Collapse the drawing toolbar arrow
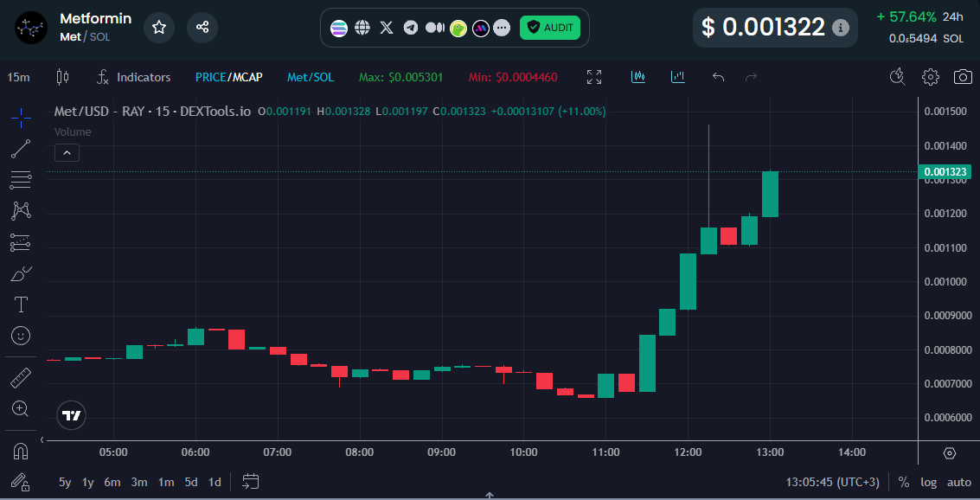 [42, 440]
